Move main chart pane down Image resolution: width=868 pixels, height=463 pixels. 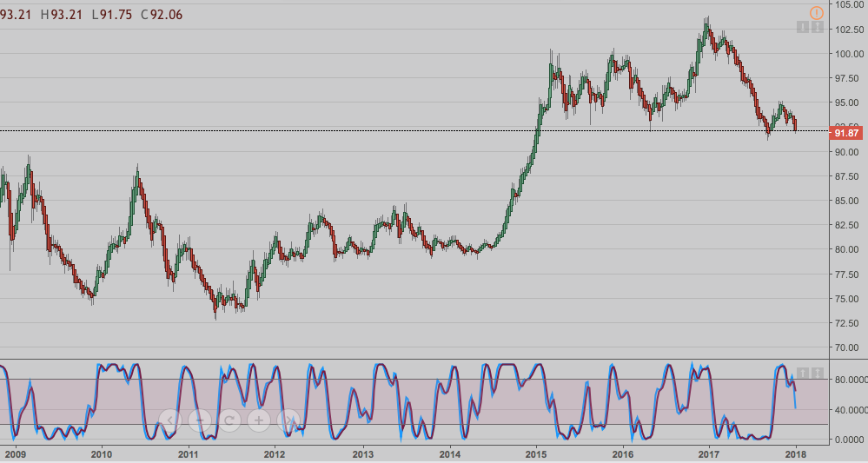(803, 27)
